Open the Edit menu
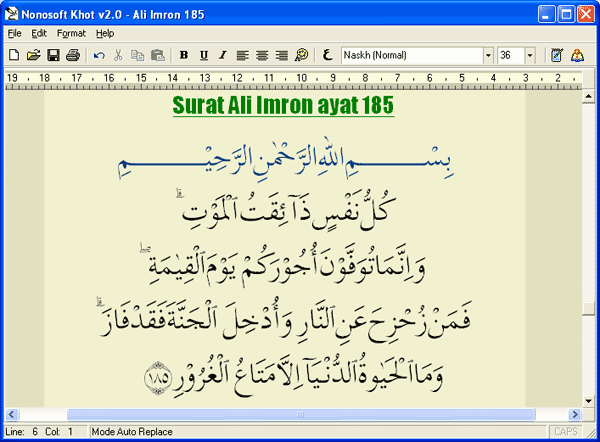The image size is (600, 442). pyautogui.click(x=39, y=33)
